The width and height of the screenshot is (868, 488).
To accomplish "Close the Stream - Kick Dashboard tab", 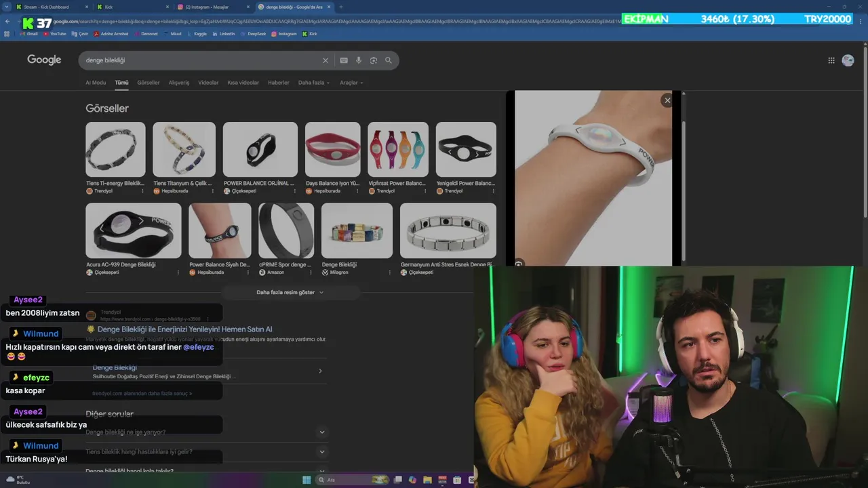I will point(87,7).
